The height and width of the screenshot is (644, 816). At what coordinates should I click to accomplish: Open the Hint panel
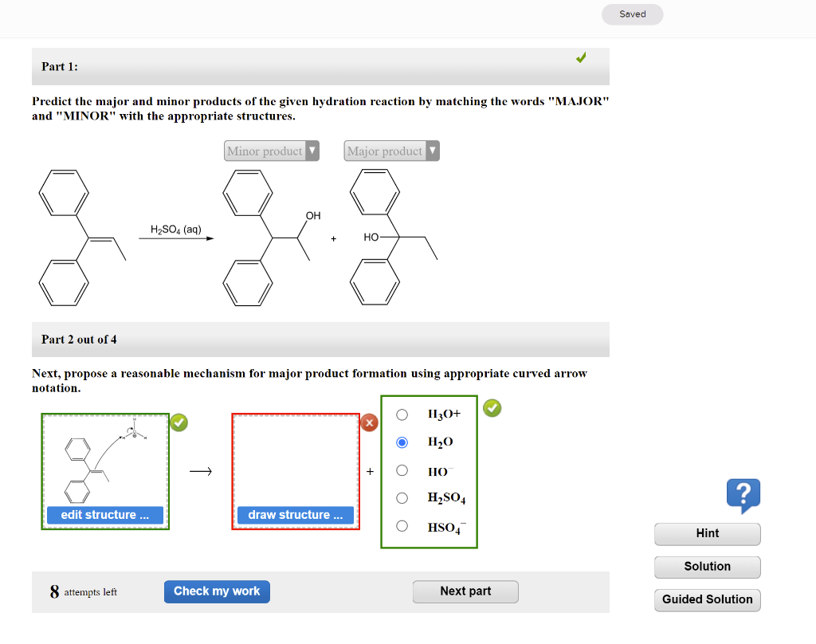707,534
